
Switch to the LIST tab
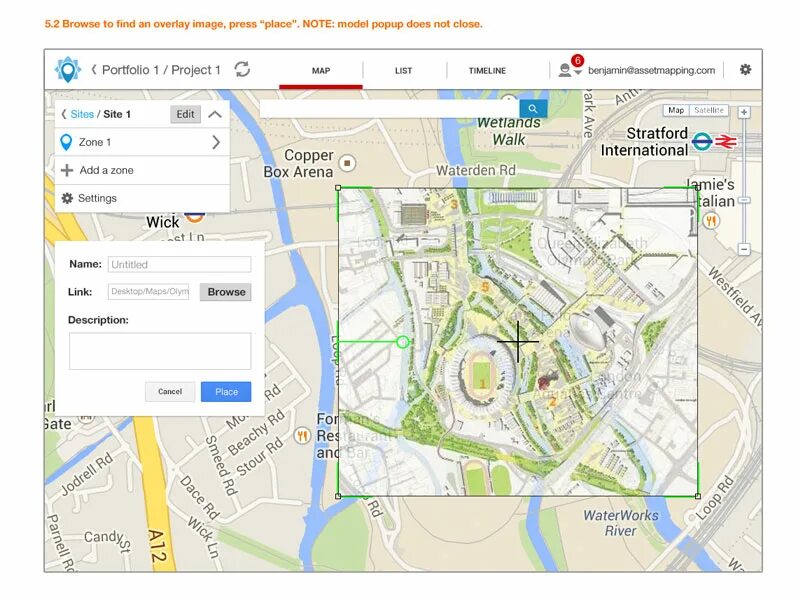403,71
